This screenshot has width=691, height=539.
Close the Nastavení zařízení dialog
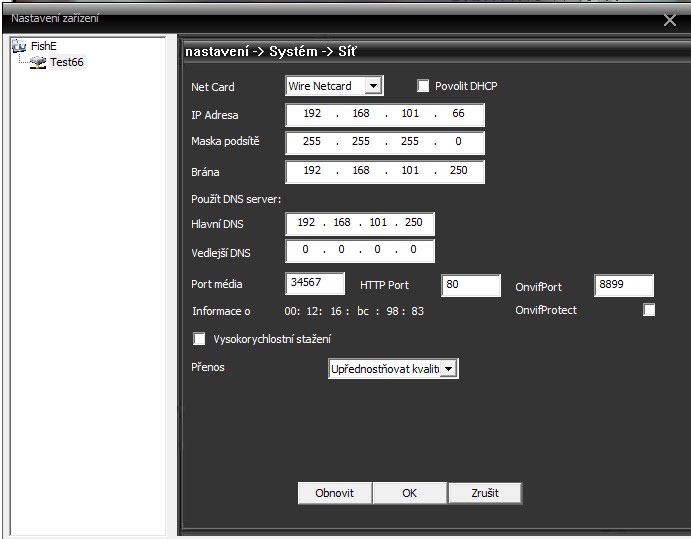pyautogui.click(x=670, y=20)
